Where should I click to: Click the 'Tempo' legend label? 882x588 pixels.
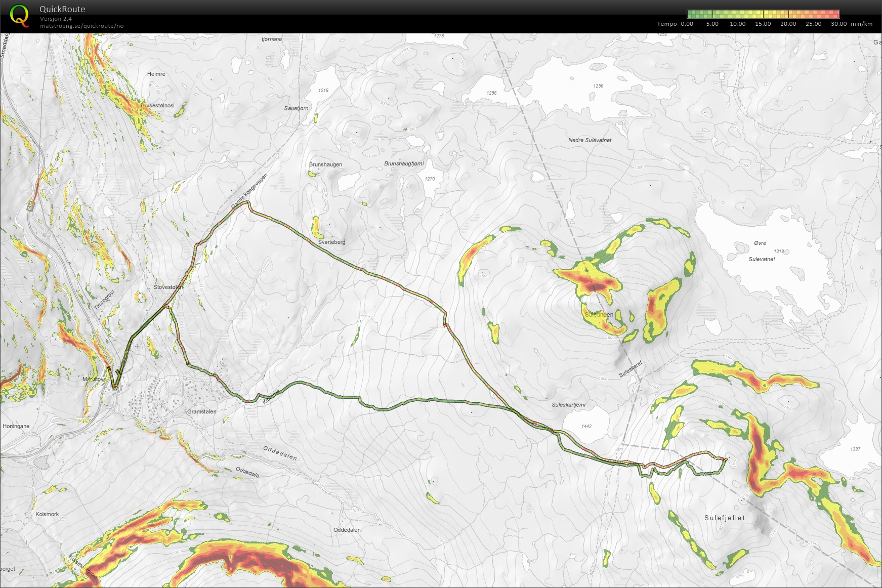click(667, 24)
